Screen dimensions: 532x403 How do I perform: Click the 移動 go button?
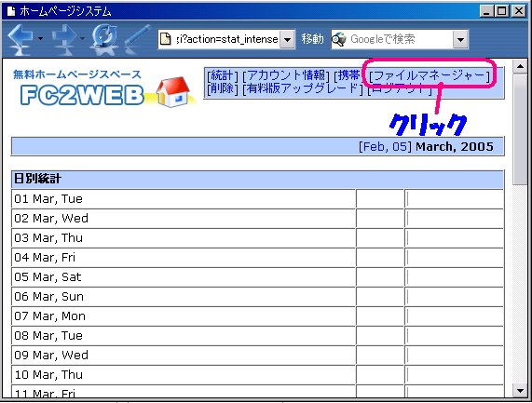tap(312, 39)
